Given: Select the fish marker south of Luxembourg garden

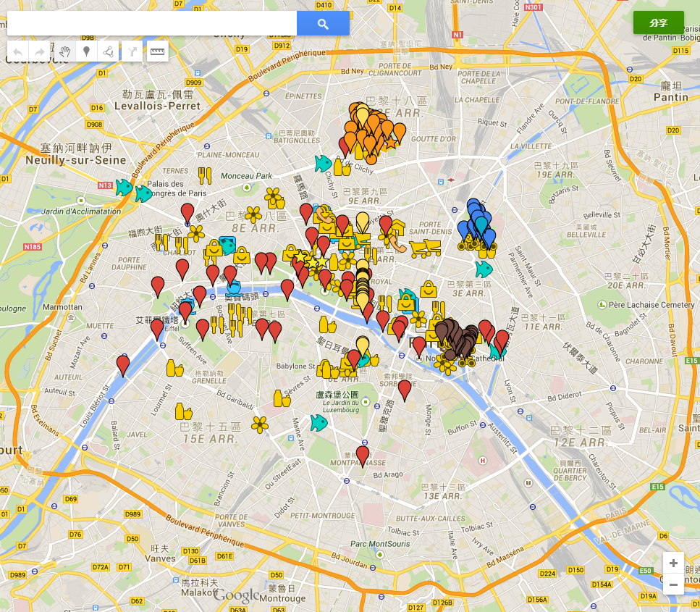Looking at the screenshot, I should point(319,422).
